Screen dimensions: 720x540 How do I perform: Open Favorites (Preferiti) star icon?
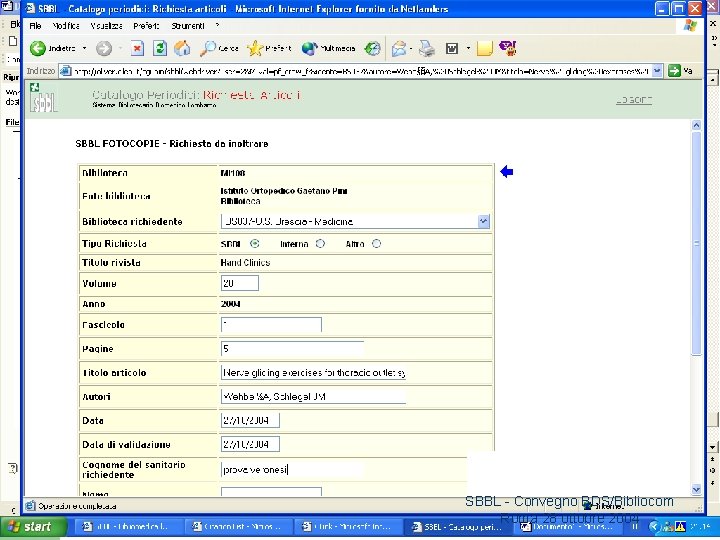pos(255,48)
